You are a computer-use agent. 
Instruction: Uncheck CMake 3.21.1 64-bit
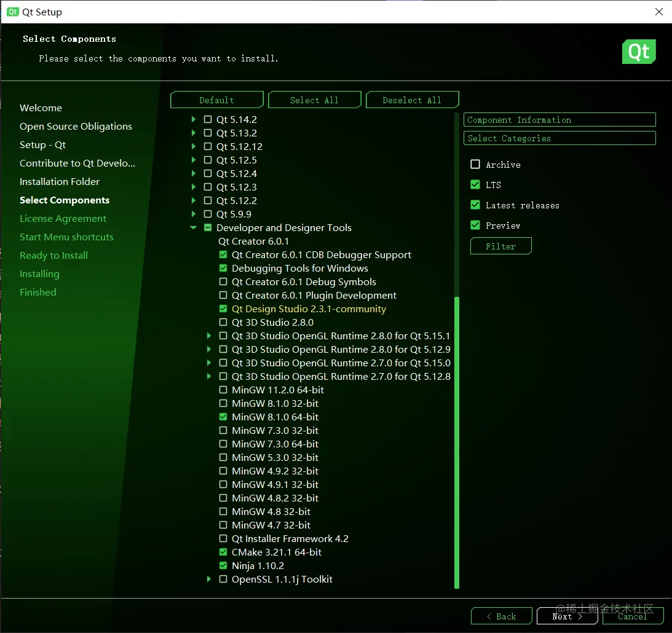[x=223, y=552]
